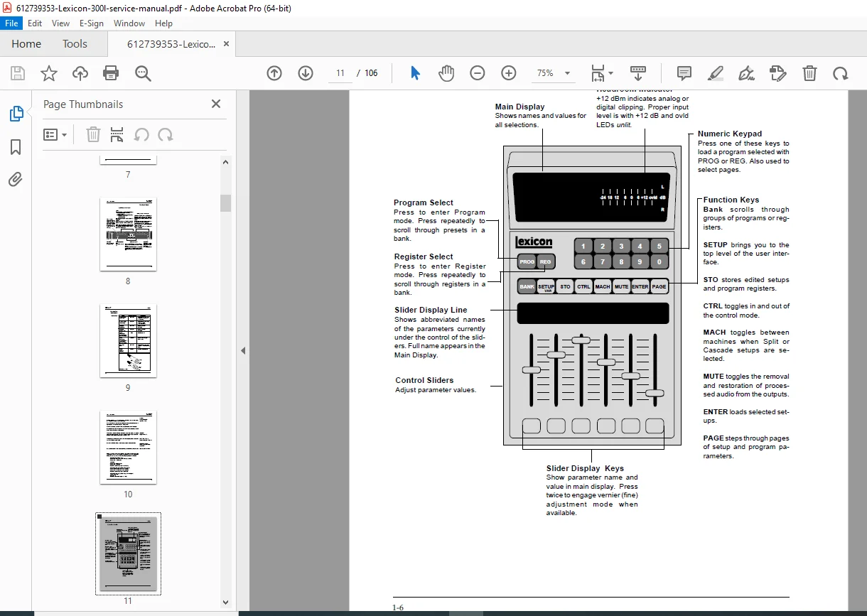Click the 'Control Sliders' heading text
The width and height of the screenshot is (867, 616).
pos(424,380)
